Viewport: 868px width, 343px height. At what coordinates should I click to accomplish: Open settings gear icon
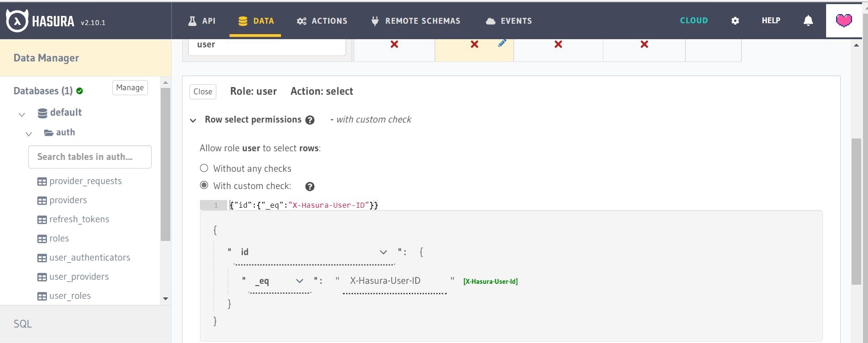(735, 20)
